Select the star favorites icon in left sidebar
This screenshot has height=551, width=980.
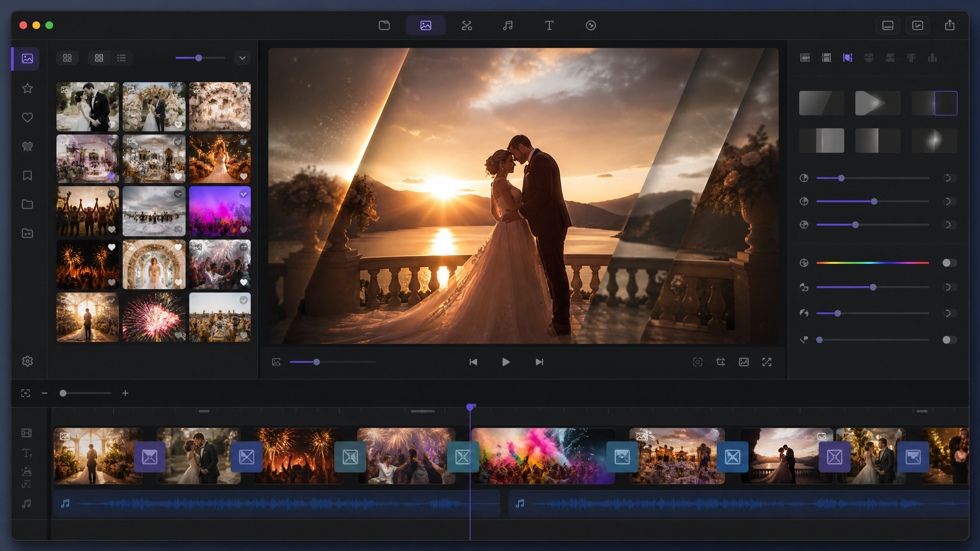(27, 88)
